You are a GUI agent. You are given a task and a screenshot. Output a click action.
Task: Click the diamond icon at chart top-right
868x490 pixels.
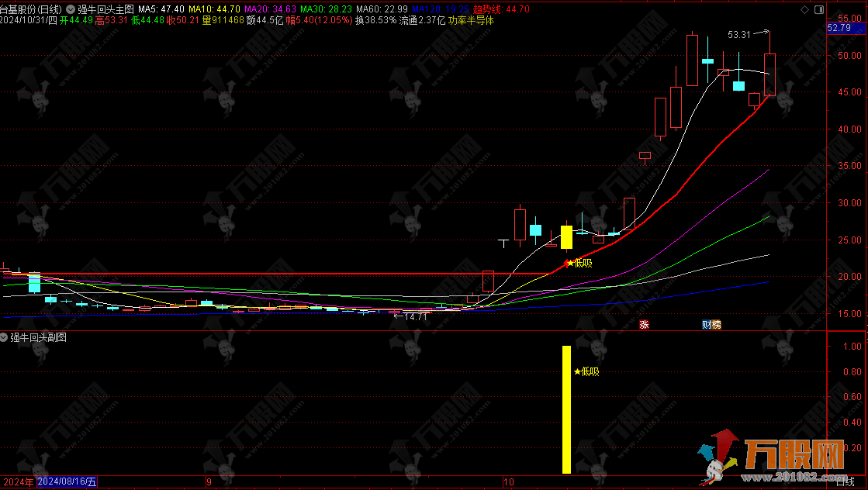(805, 9)
